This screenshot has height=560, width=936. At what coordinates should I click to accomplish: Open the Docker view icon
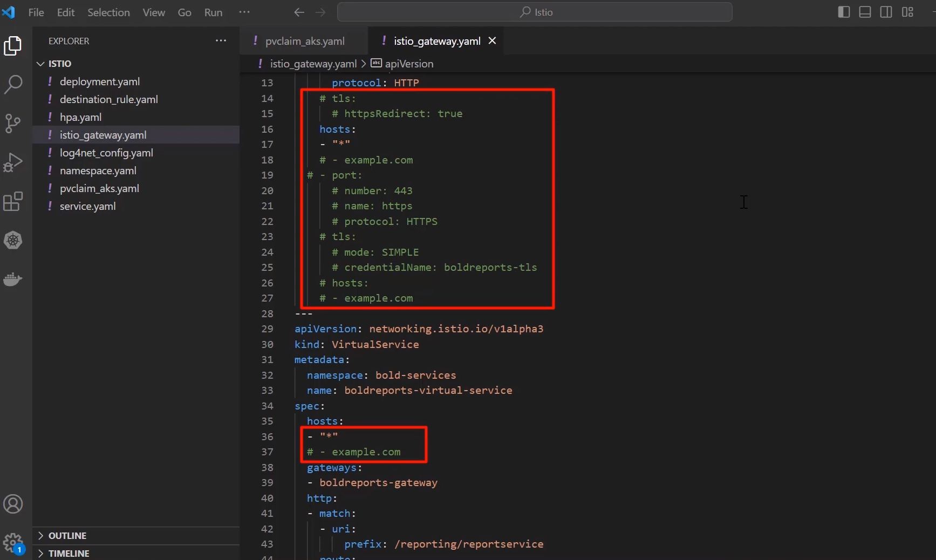13,279
